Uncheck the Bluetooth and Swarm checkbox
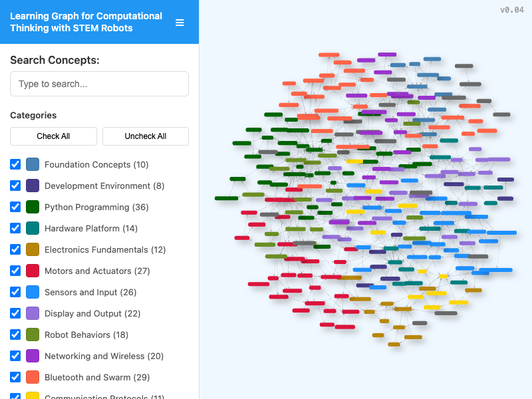532x399 pixels. tap(15, 377)
